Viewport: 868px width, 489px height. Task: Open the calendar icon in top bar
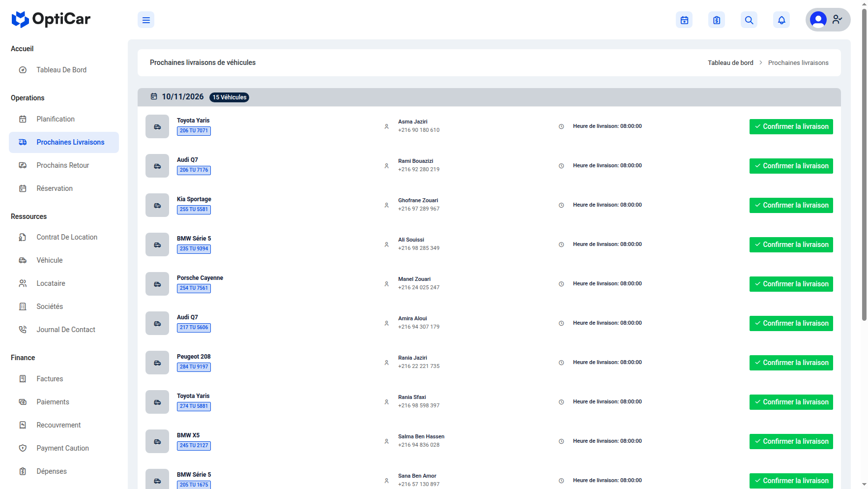pos(684,20)
